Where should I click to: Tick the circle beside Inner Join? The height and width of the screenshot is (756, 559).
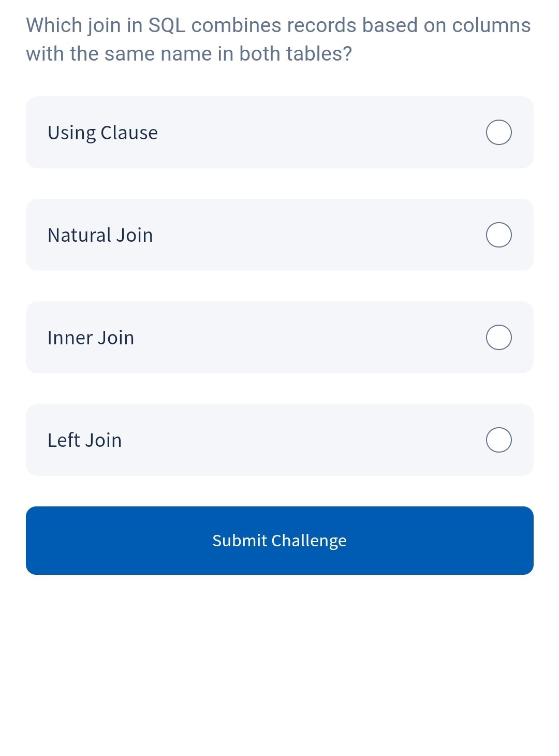click(x=498, y=338)
